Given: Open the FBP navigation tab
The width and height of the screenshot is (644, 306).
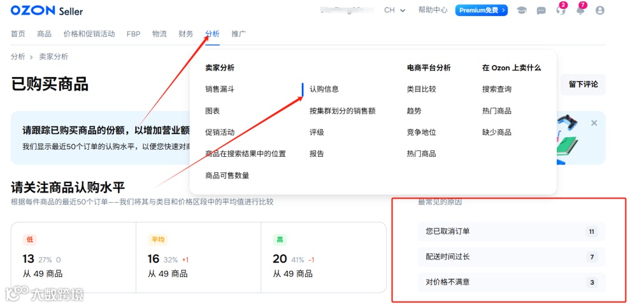Looking at the screenshot, I should tap(134, 34).
